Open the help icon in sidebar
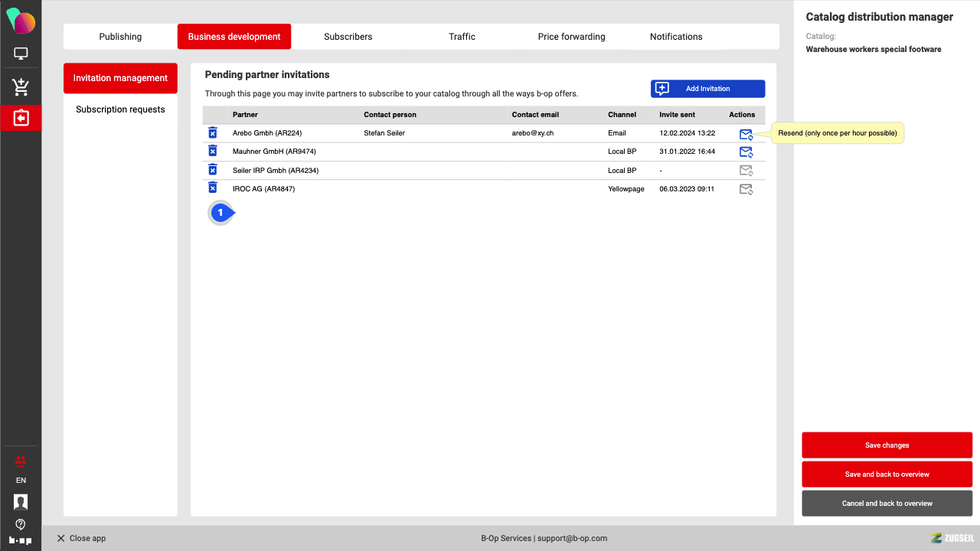980x551 pixels. click(21, 524)
